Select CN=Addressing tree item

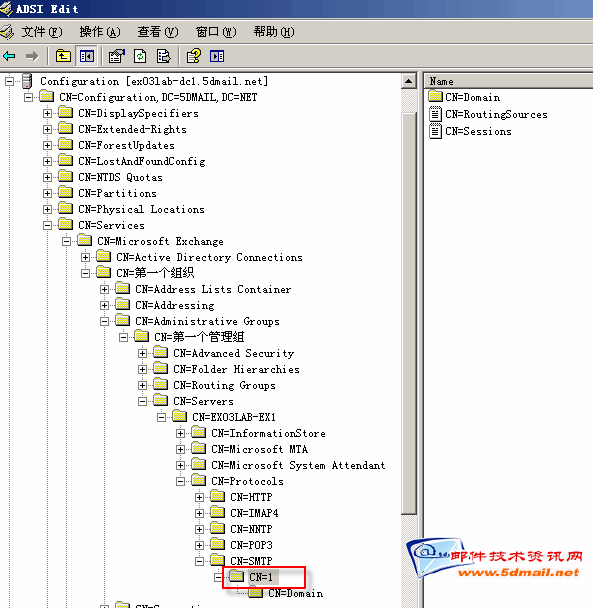pos(175,306)
